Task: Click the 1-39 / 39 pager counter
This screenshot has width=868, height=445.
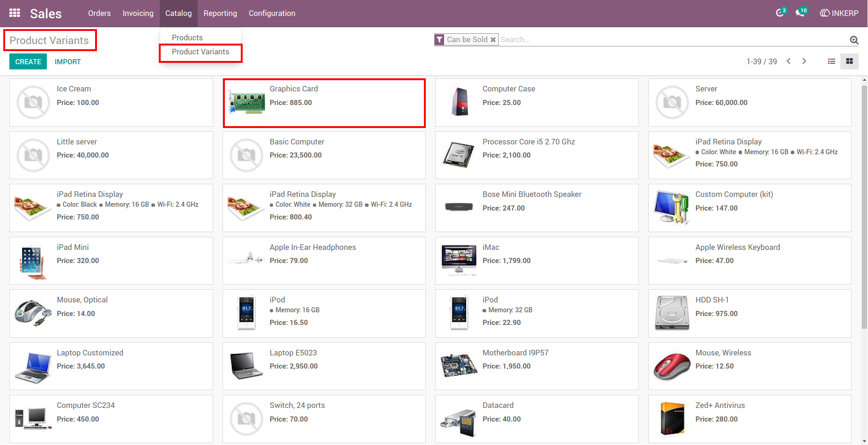Action: click(x=762, y=61)
